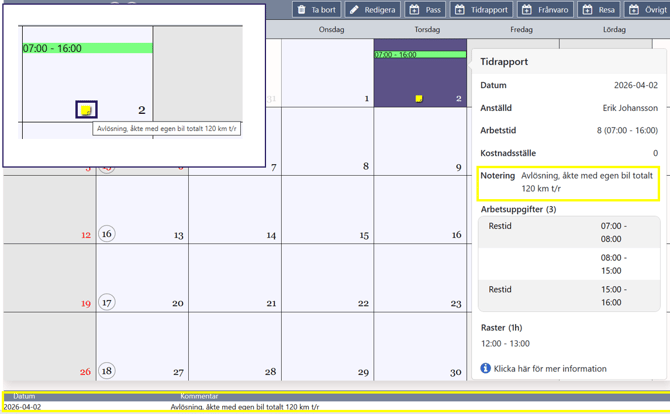Open the green 07:00 - 16:00 shift bar

(420, 55)
